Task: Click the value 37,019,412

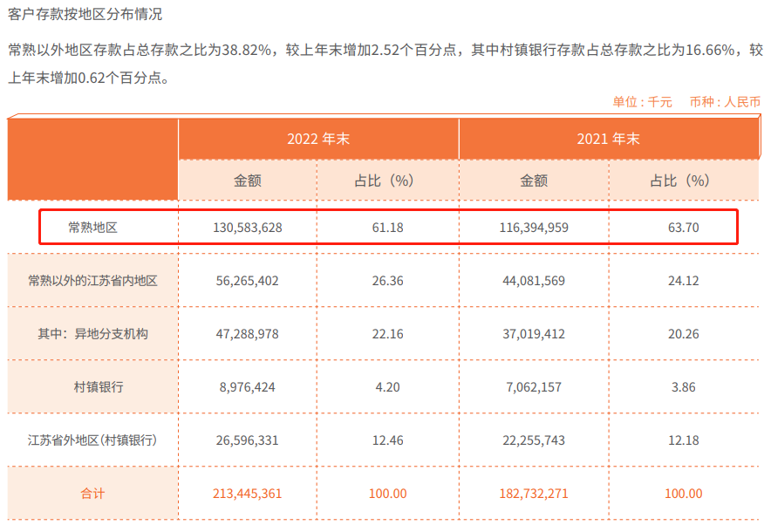Action: point(534,334)
